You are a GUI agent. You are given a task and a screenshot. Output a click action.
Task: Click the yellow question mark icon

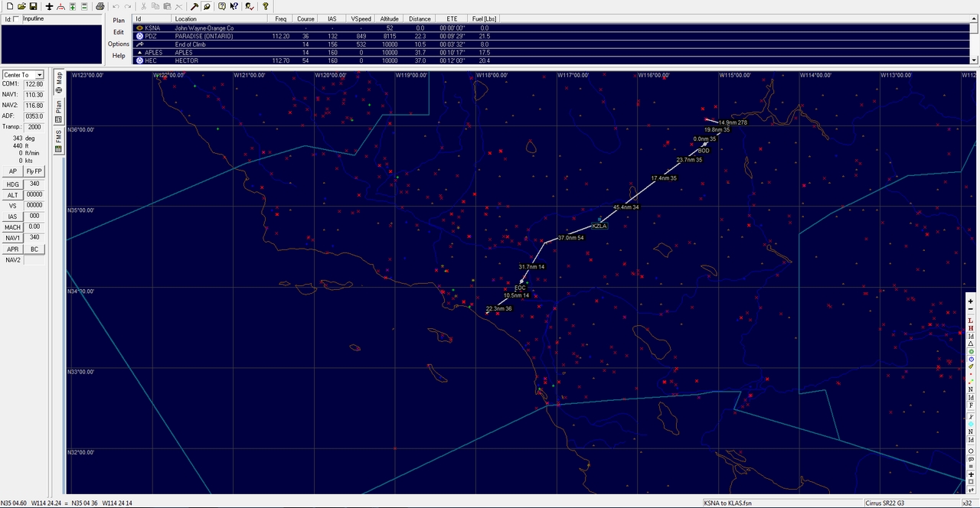pos(266,6)
